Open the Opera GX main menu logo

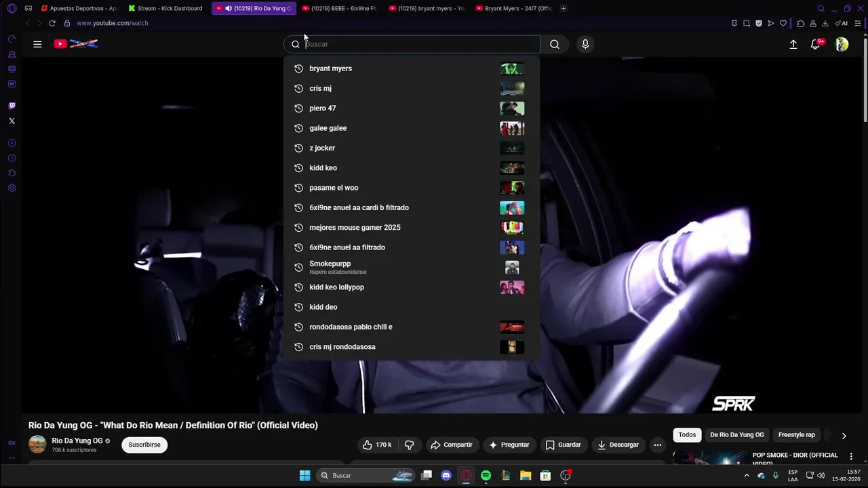click(12, 8)
